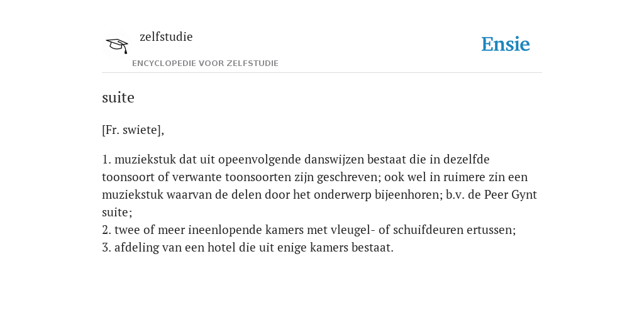Select the ENCYCLOPEDIE VOOR ZELFSTUDIE subtitle
Screen dimensions: 644x322
[x=206, y=64]
